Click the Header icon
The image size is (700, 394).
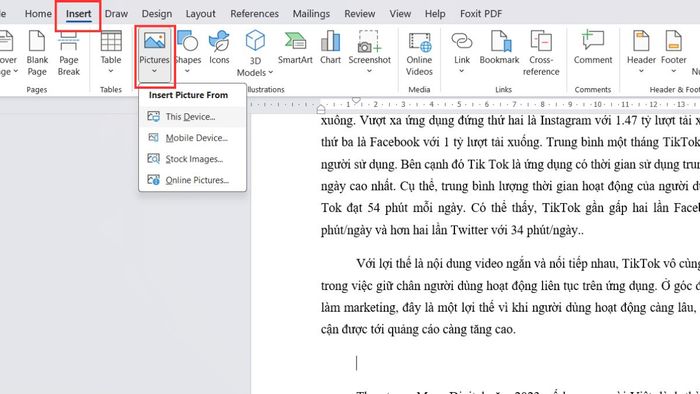click(x=641, y=41)
